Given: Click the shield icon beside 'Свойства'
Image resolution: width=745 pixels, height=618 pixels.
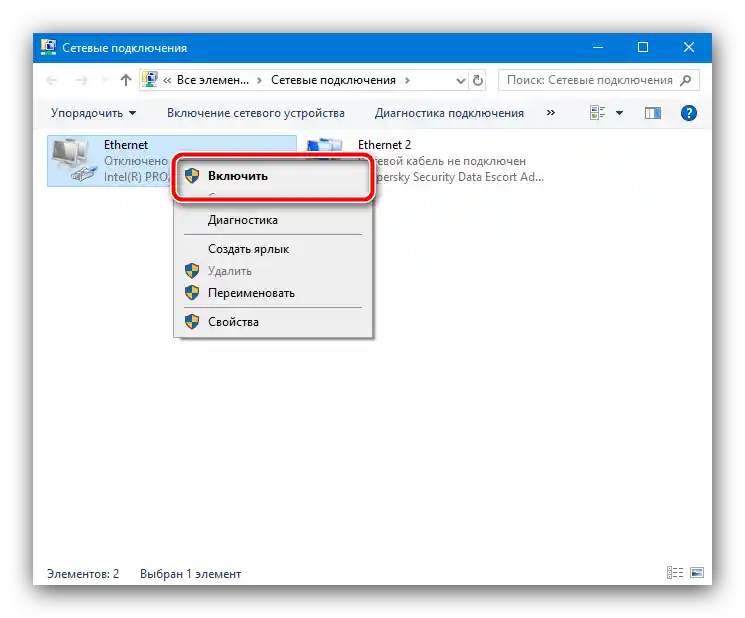Looking at the screenshot, I should click(192, 322).
